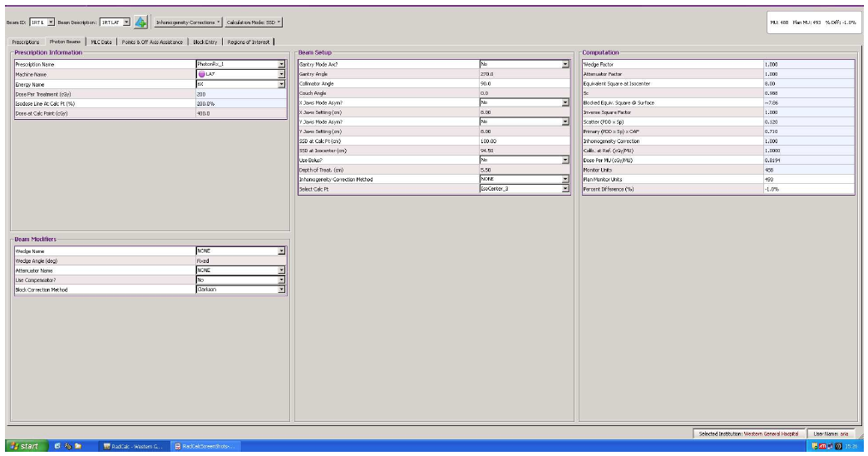Open the Select Calc Pt dropdown
Image resolution: width=868 pixels, height=456 pixels.
click(x=565, y=189)
